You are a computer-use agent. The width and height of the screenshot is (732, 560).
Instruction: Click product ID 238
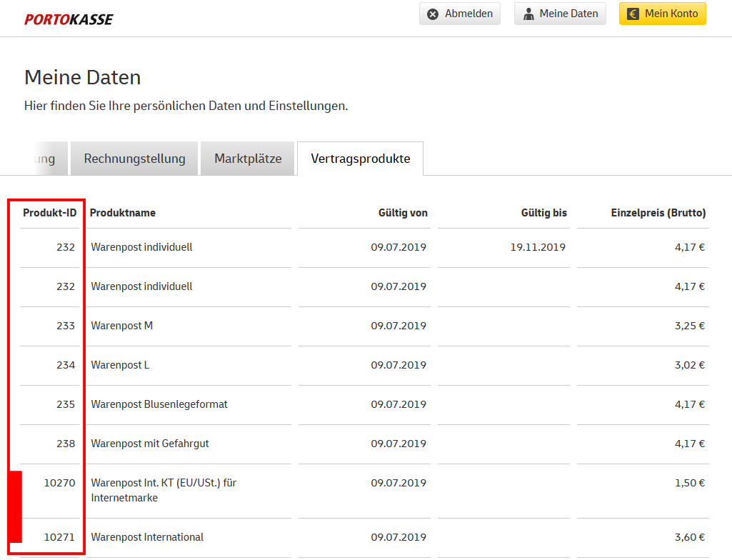[66, 444]
